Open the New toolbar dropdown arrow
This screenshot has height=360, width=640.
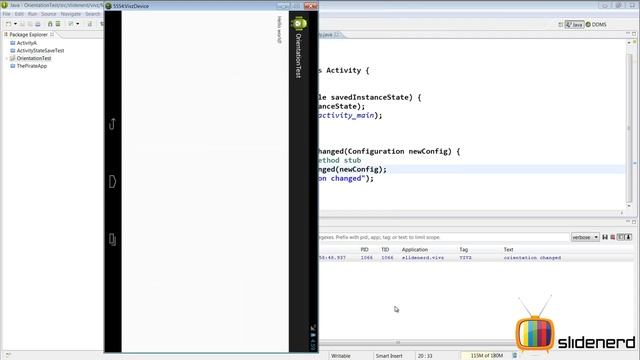click(16, 24)
